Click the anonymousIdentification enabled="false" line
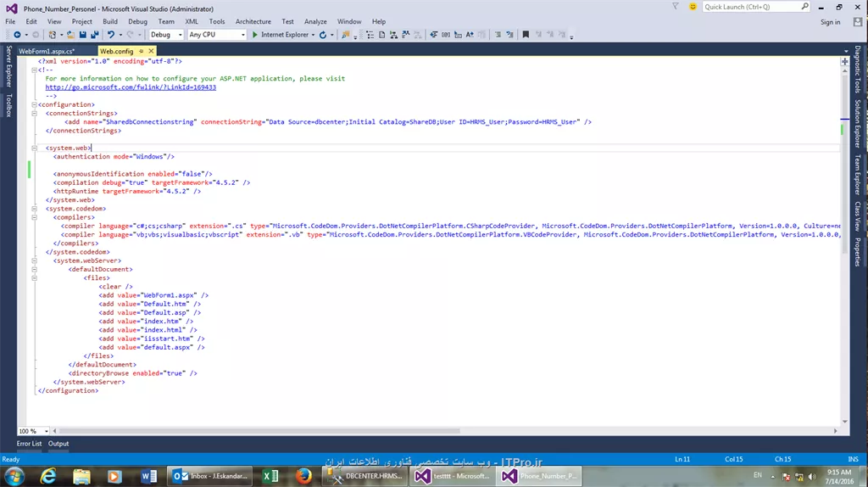The height and width of the screenshot is (487, 868). click(133, 174)
